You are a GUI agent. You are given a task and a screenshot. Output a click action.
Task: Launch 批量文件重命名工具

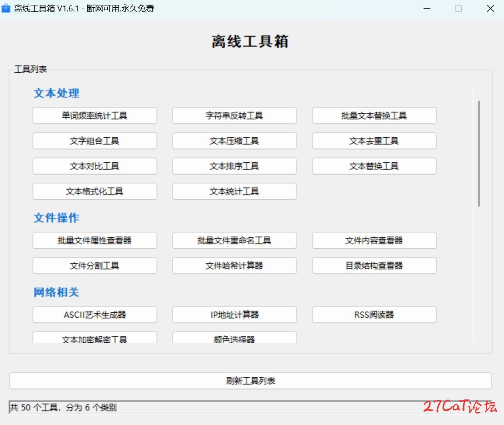point(234,240)
